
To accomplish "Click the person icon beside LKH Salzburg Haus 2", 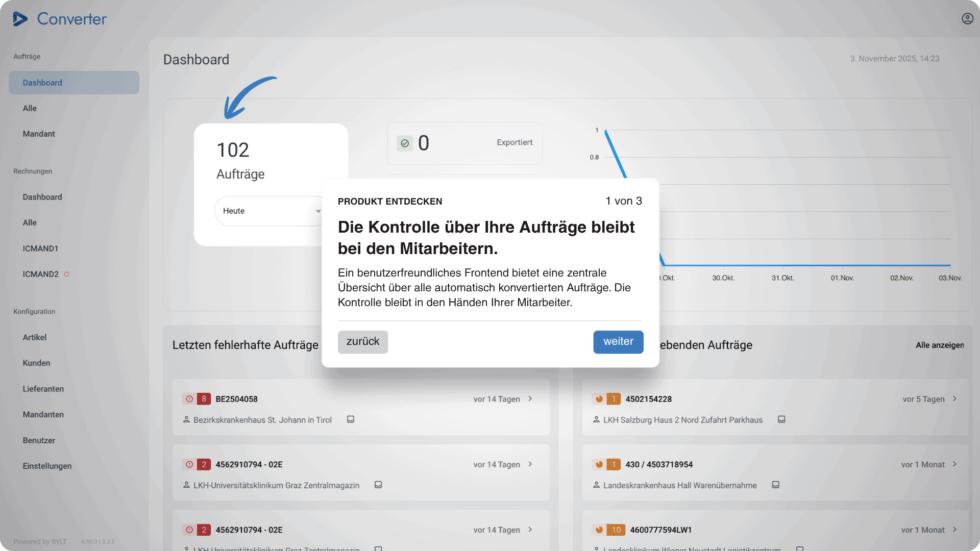I will (596, 419).
